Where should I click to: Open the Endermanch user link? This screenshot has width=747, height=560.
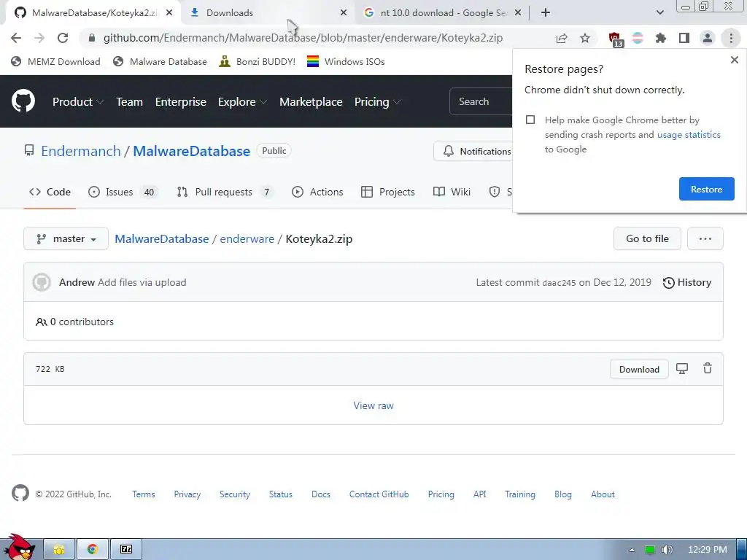pos(81,151)
